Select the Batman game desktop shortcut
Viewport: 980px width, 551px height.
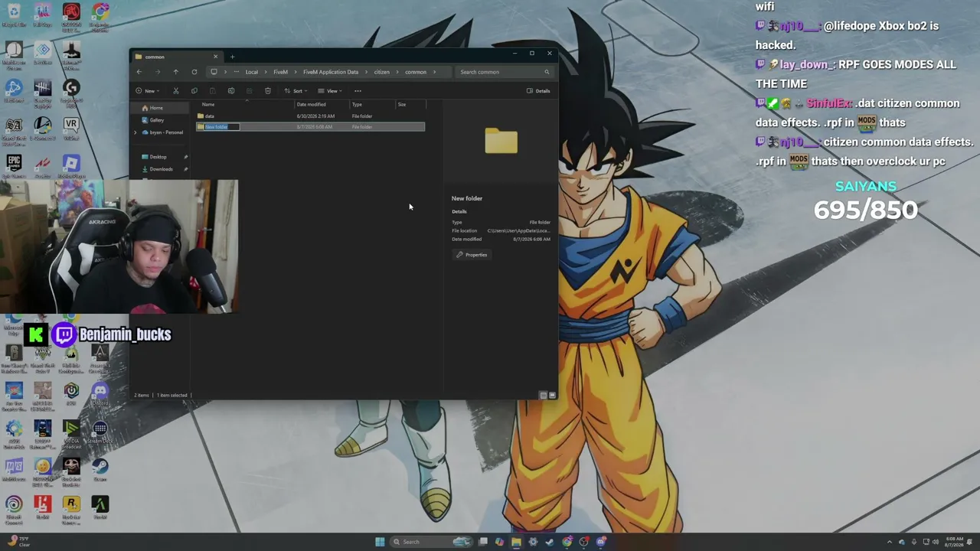coord(71,54)
